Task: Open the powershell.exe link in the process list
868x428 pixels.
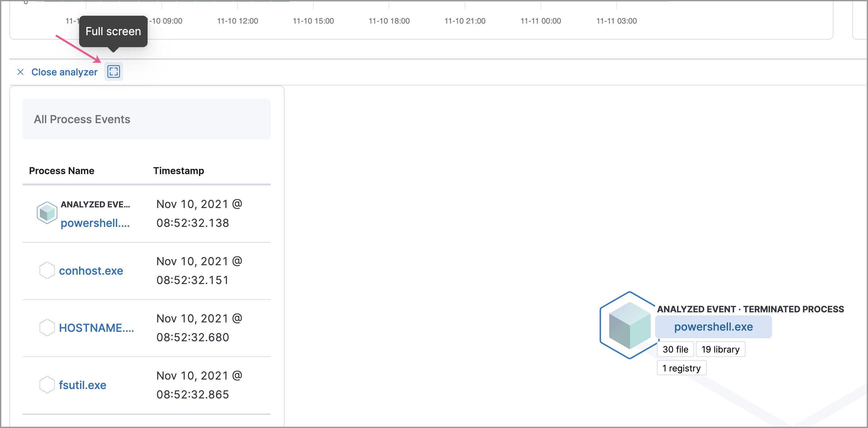Action: [x=95, y=223]
